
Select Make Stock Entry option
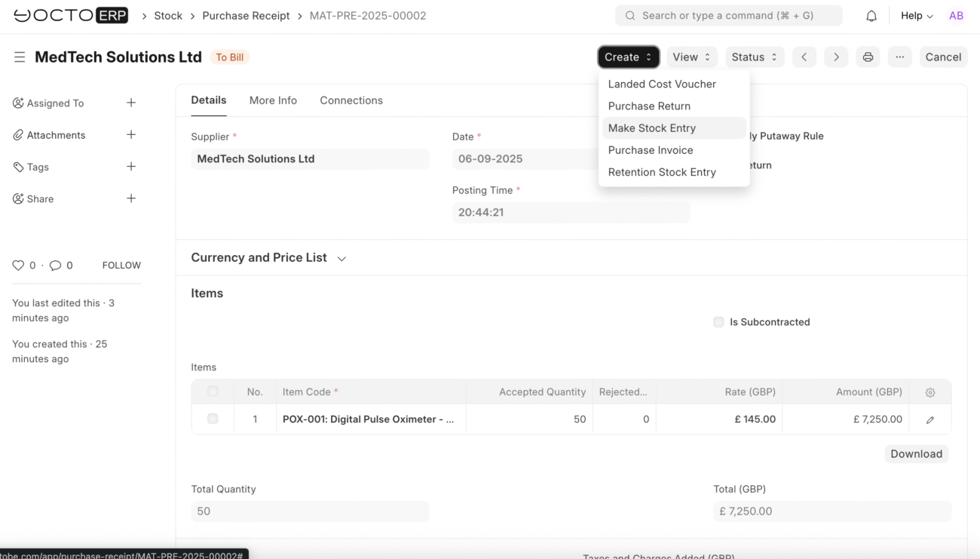pos(674,128)
